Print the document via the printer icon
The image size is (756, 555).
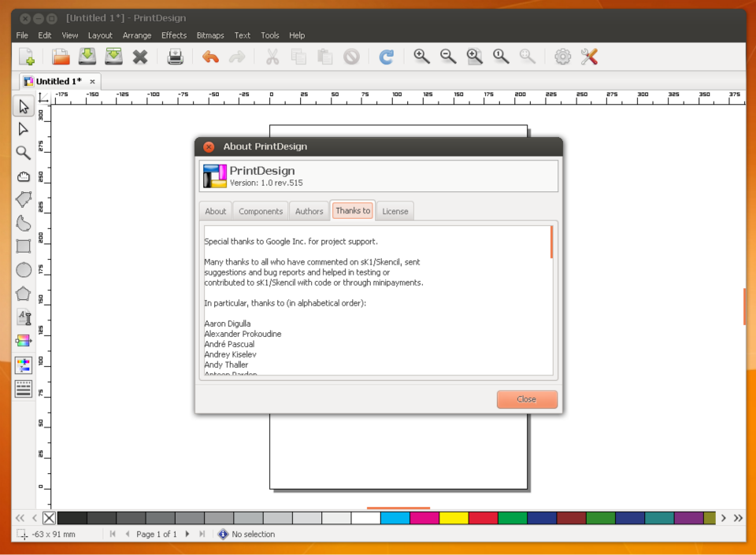tap(175, 57)
